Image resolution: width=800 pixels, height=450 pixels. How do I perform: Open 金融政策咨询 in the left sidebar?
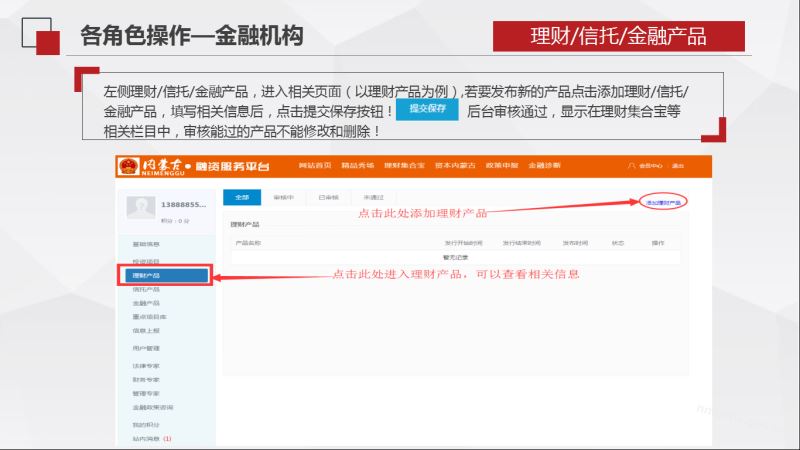point(153,407)
